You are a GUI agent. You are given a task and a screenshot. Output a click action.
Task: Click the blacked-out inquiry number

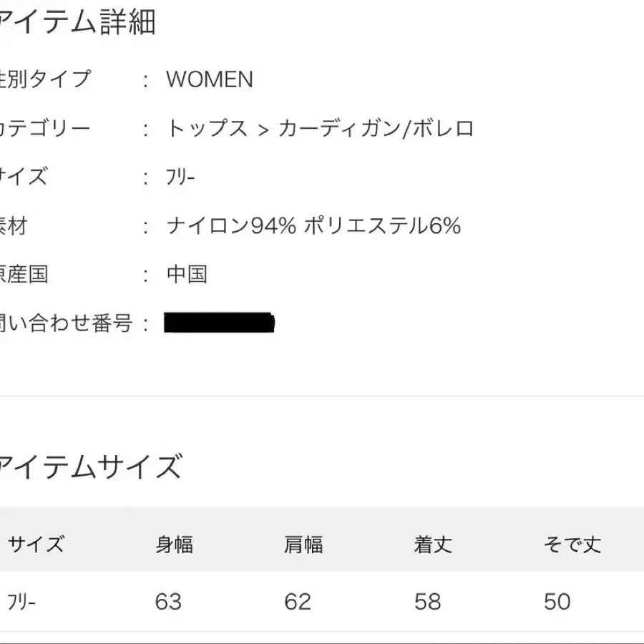[220, 323]
